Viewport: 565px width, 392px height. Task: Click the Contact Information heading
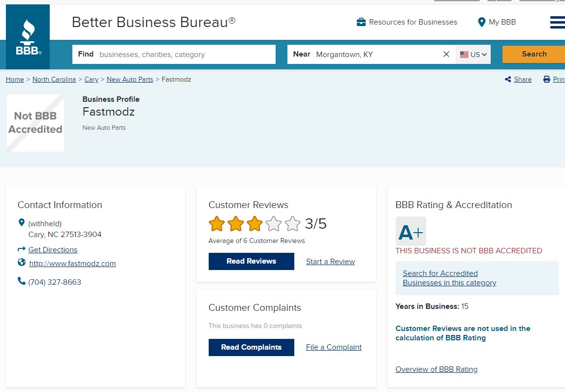click(x=60, y=205)
